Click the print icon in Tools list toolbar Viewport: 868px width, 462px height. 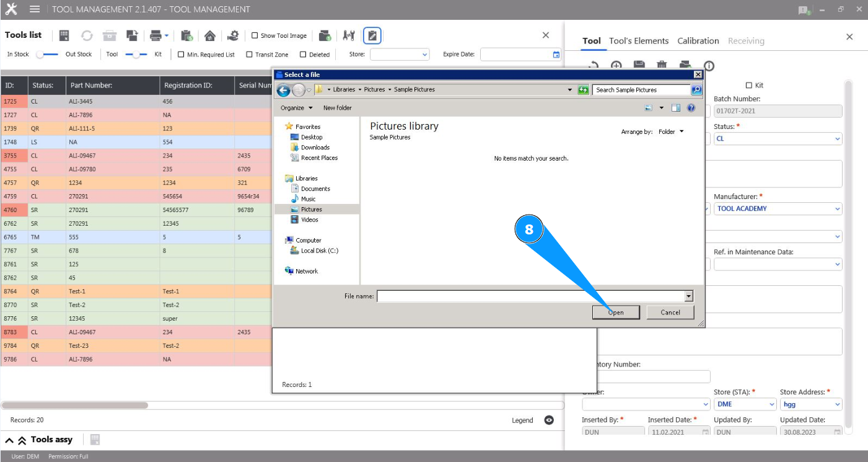click(156, 36)
